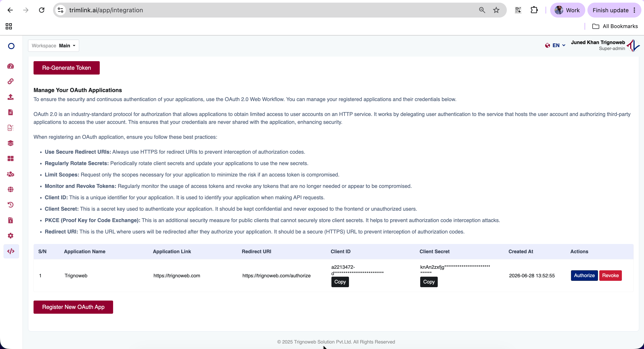The image size is (644, 349).
Task: Open the browser extensions puzzle icon
Action: tap(534, 10)
